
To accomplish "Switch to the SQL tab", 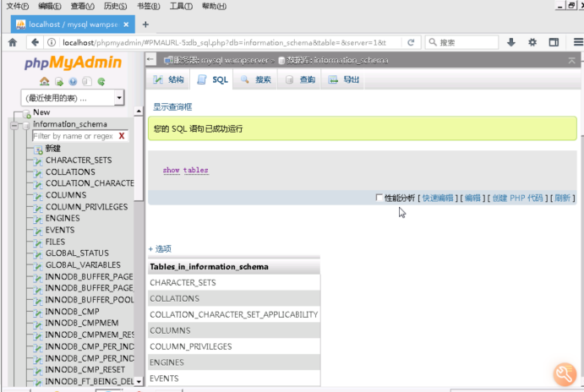I will pyautogui.click(x=213, y=79).
